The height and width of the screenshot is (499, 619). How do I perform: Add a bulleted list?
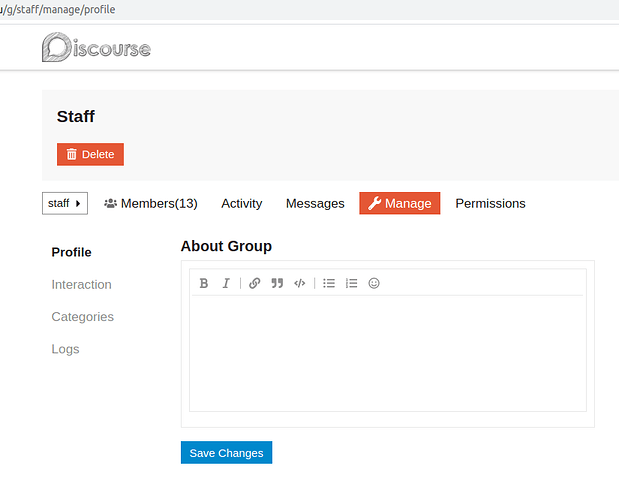coord(329,283)
